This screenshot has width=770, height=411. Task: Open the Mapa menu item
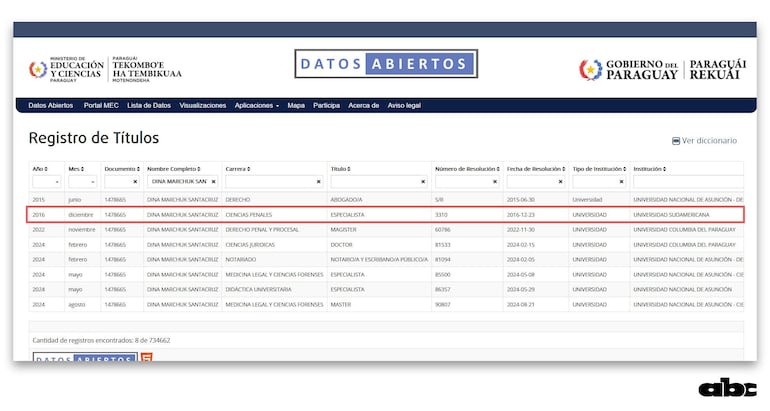pos(296,106)
